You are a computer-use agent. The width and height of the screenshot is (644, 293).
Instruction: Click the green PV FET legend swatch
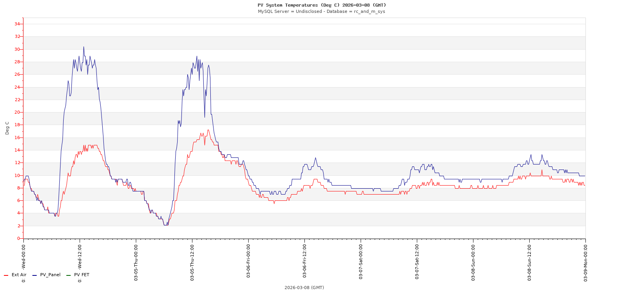tap(68, 275)
